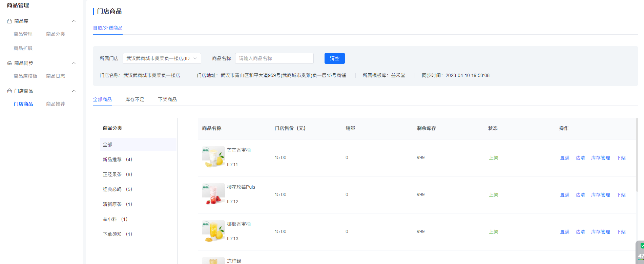
Task: Click the 门店商品 store icon in sidebar
Action: (x=9, y=91)
